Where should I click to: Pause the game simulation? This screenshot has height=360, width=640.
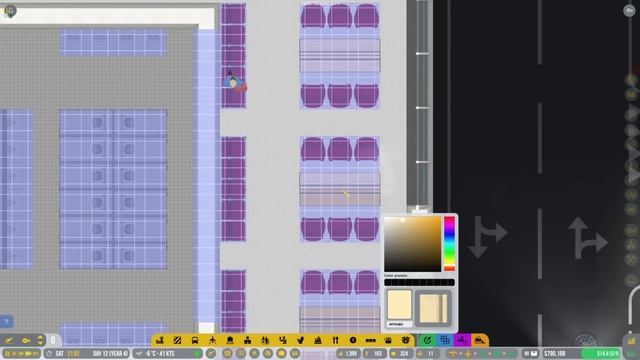pos(8,353)
